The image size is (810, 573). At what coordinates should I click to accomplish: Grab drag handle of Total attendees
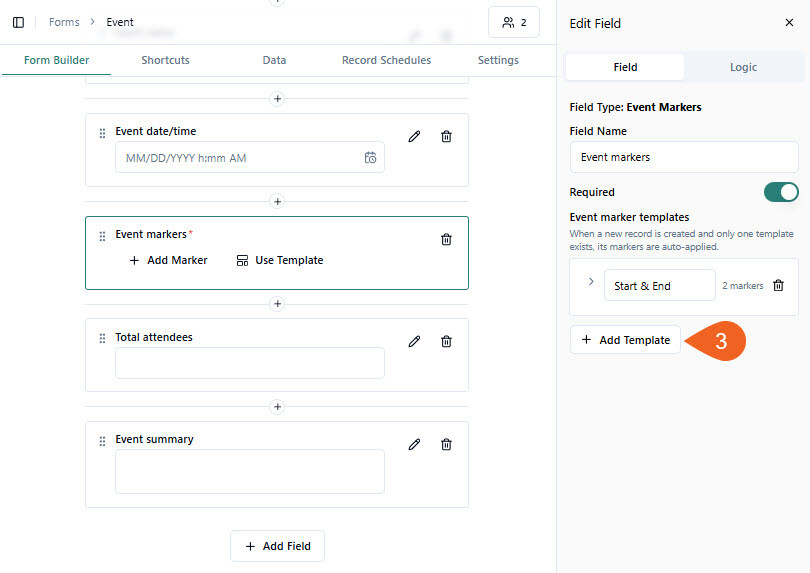click(102, 338)
